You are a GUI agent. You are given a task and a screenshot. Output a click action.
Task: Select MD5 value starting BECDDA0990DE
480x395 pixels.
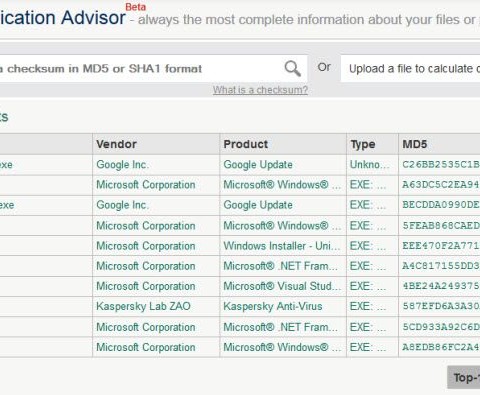[x=441, y=205]
